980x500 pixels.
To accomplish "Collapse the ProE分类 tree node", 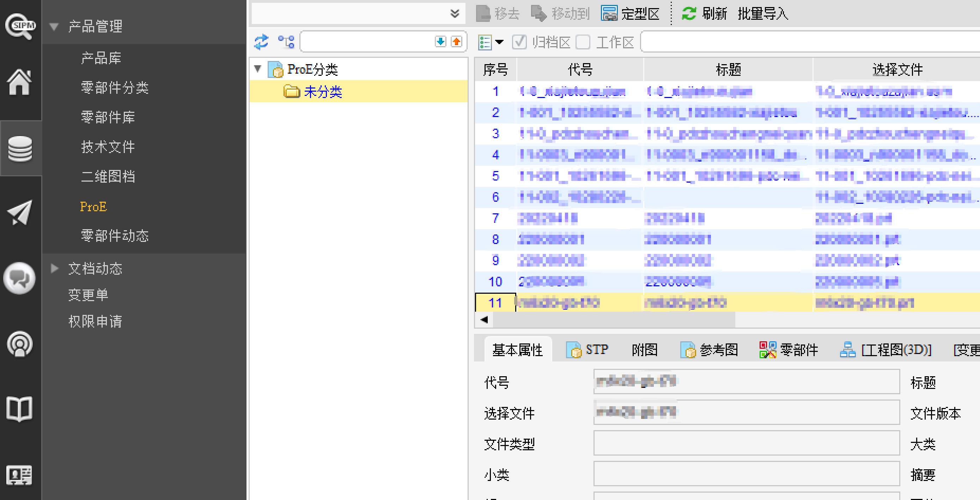I will (258, 69).
